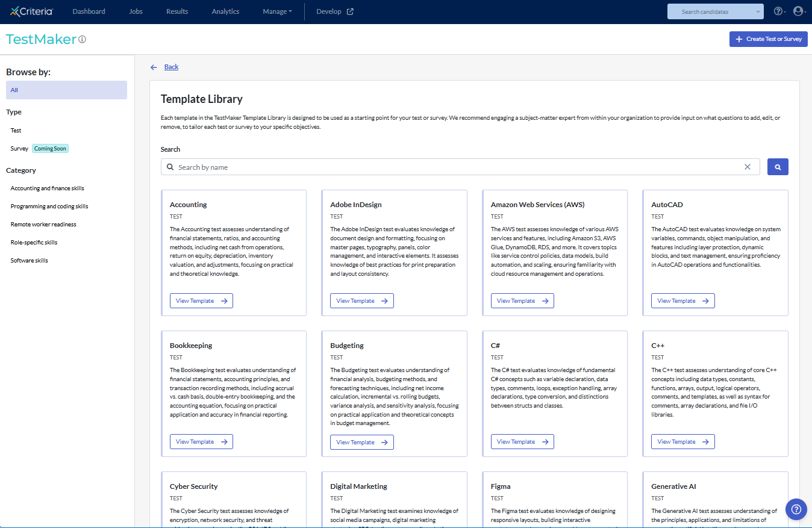812x528 pixels.
Task: Focus the Search by name field
Action: 460,167
